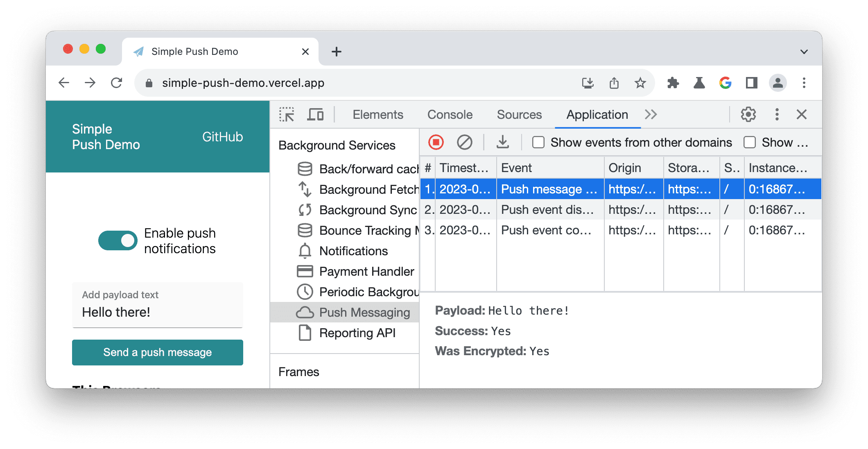Click the Payment Handler icon in sidebar
This screenshot has height=449, width=868.
(x=304, y=271)
